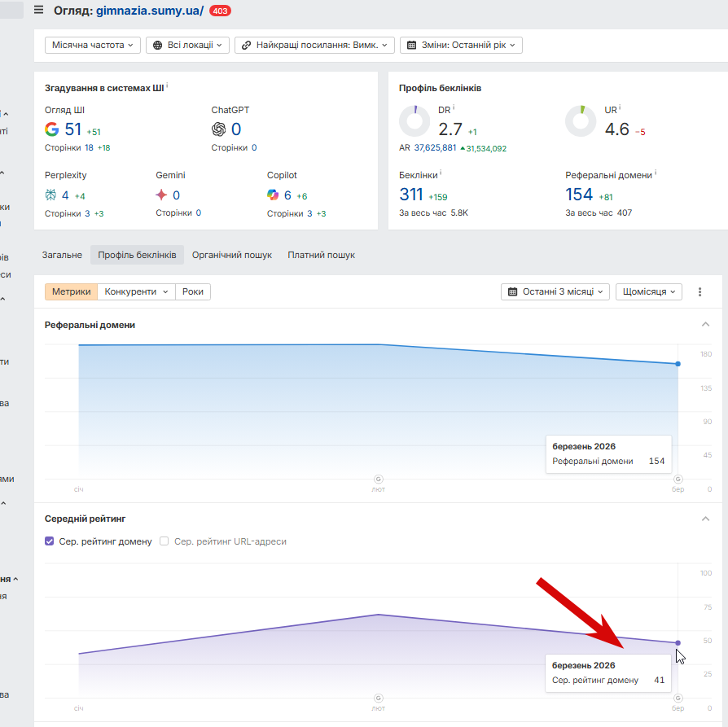This screenshot has width=728, height=727.
Task: Collapse the Середній рейтинг chart section
Action: [705, 519]
